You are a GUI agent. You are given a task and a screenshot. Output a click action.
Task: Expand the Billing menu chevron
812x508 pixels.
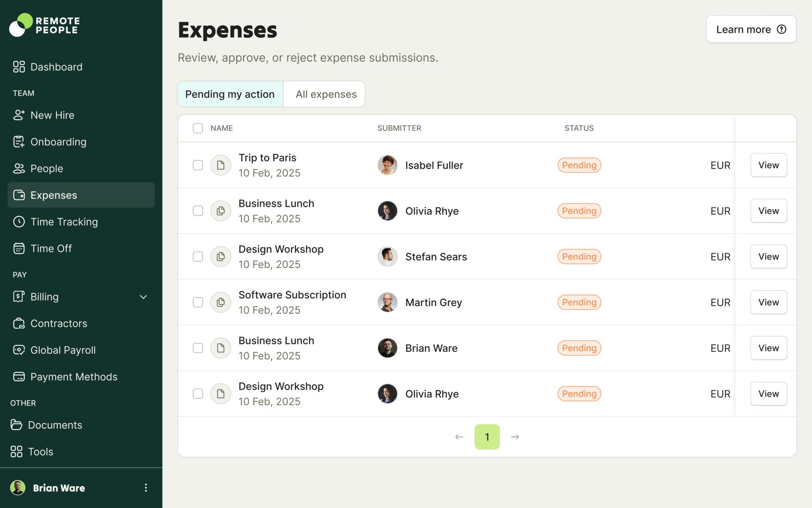click(143, 297)
